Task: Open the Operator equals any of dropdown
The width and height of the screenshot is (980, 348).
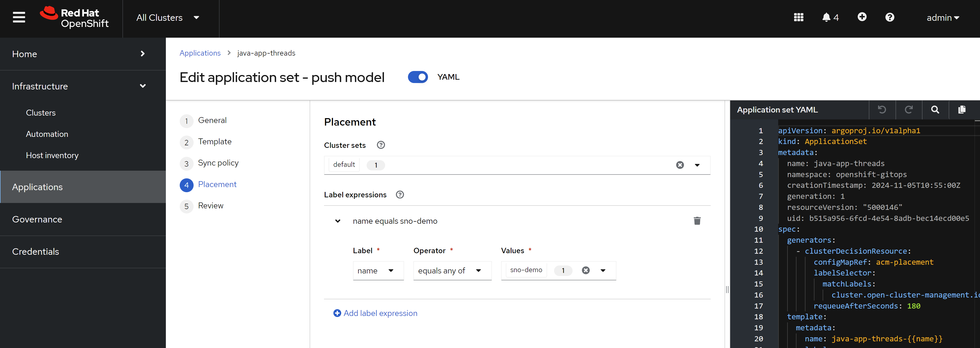Action: click(x=452, y=271)
